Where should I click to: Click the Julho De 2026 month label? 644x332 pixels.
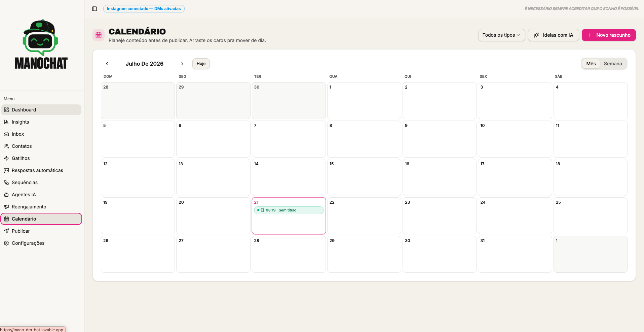[x=145, y=64]
